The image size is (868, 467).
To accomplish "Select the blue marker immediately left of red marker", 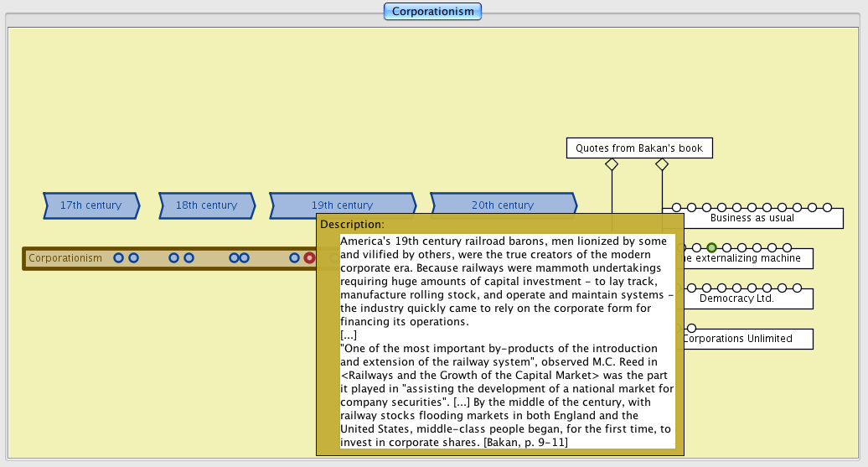I will (x=294, y=258).
